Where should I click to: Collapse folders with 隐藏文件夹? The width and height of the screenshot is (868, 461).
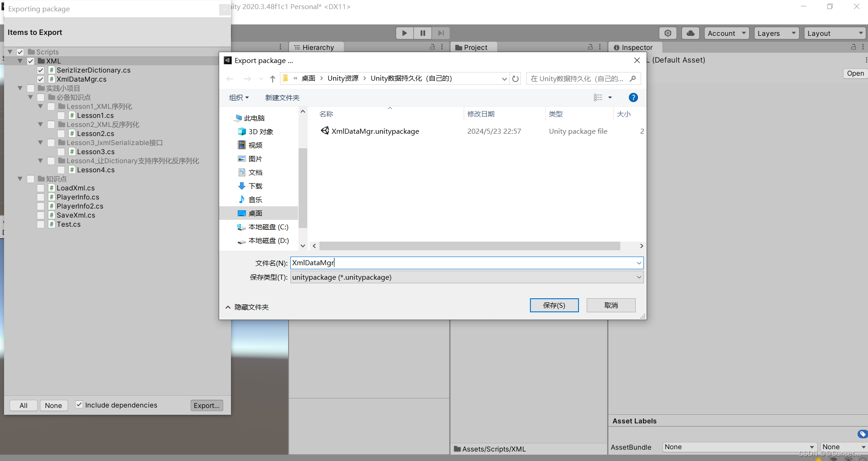pyautogui.click(x=247, y=307)
